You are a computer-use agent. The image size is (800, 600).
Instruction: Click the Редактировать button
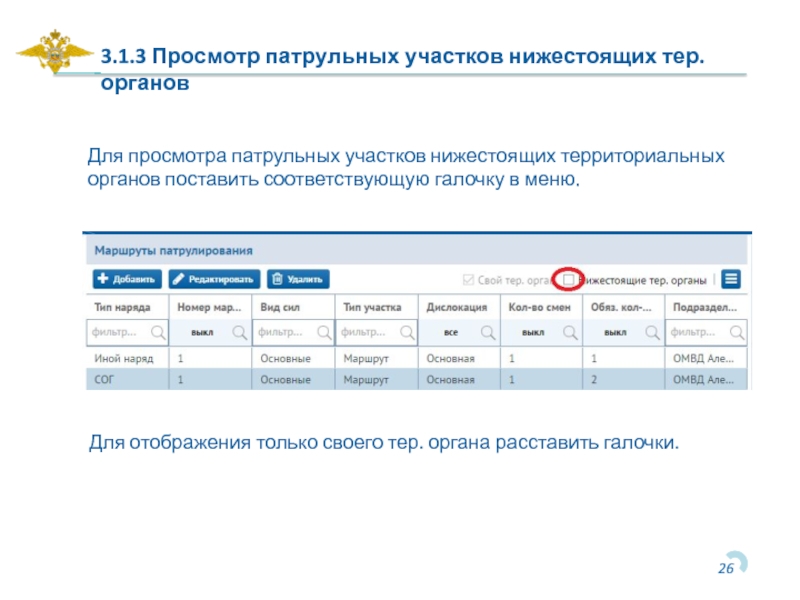[214, 279]
